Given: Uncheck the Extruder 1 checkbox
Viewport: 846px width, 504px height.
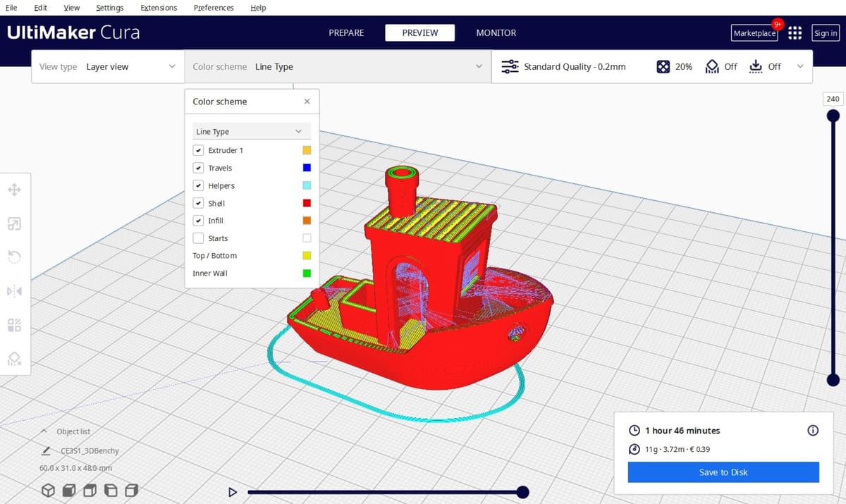Looking at the screenshot, I should click(198, 150).
